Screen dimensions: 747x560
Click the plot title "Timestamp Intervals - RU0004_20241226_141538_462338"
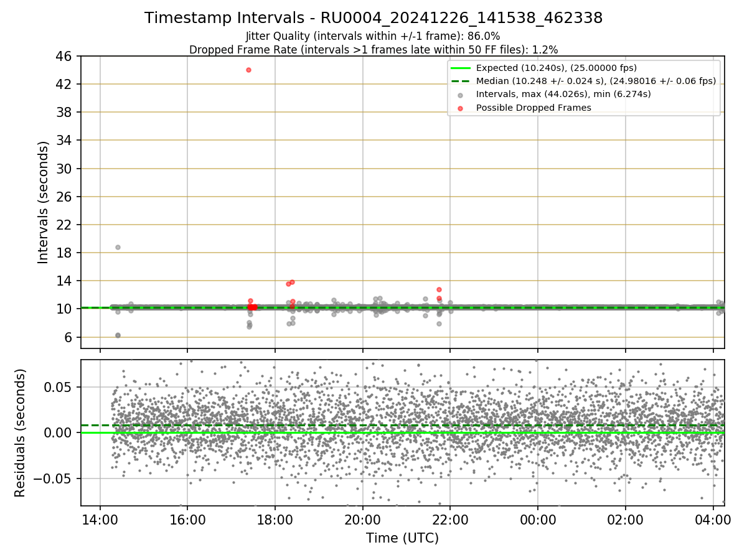pyautogui.click(x=374, y=18)
